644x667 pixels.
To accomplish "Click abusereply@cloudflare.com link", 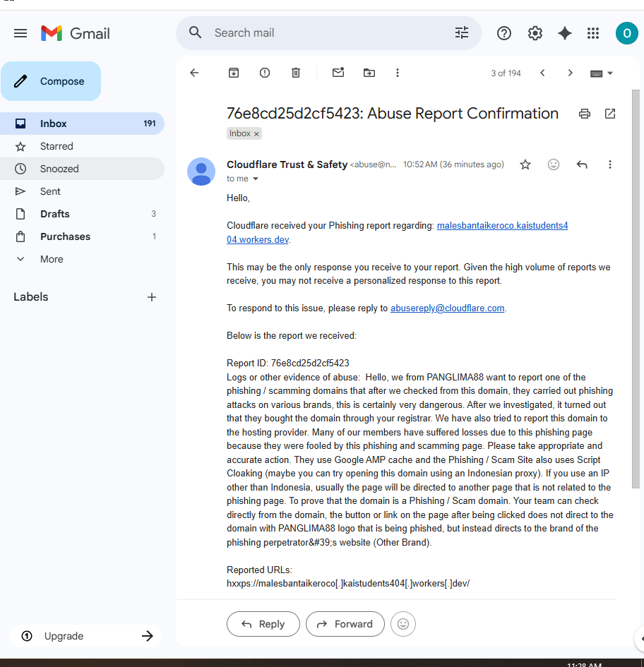I will [x=448, y=308].
